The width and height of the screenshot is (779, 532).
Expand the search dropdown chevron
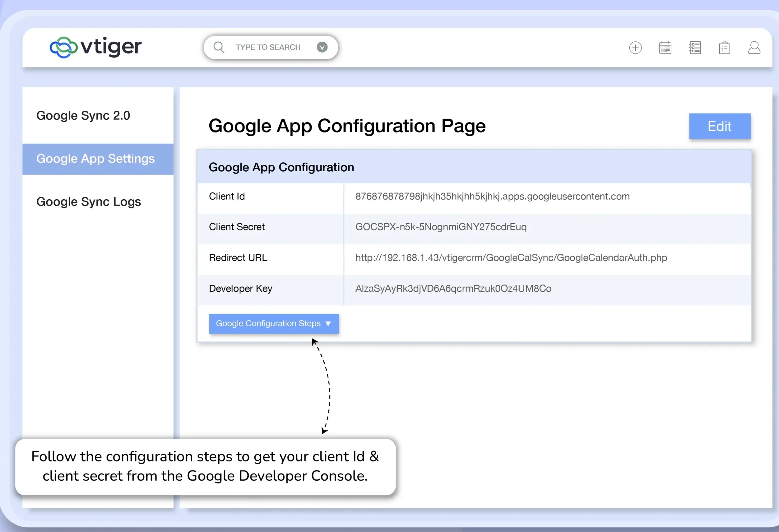[x=322, y=47]
